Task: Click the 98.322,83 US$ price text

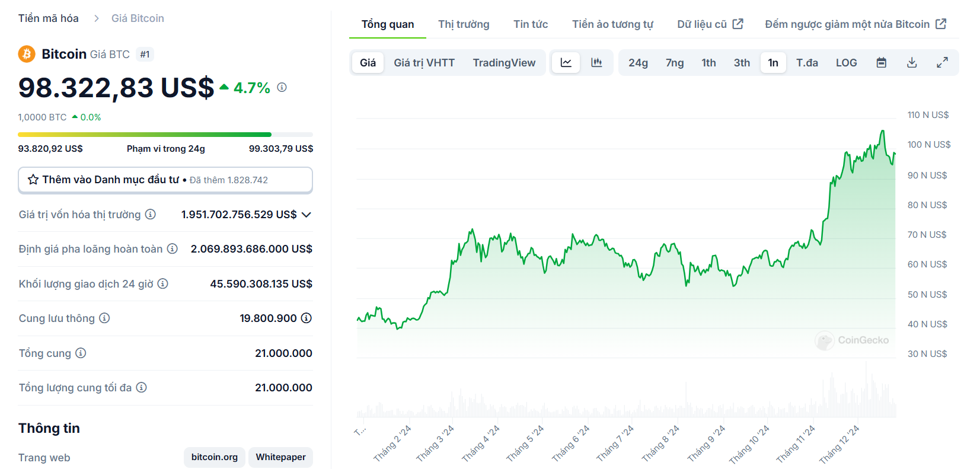Action: tap(116, 88)
